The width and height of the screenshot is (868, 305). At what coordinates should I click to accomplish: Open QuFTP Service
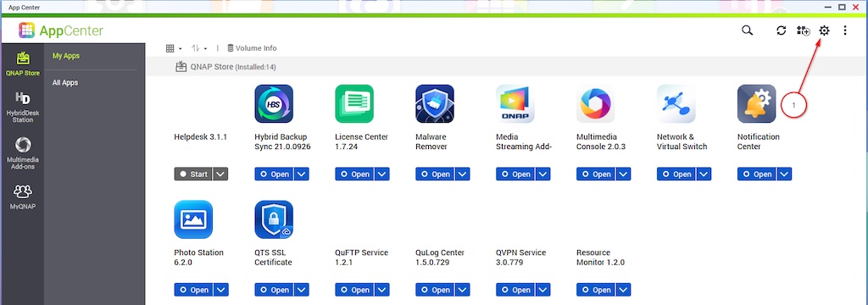354,290
